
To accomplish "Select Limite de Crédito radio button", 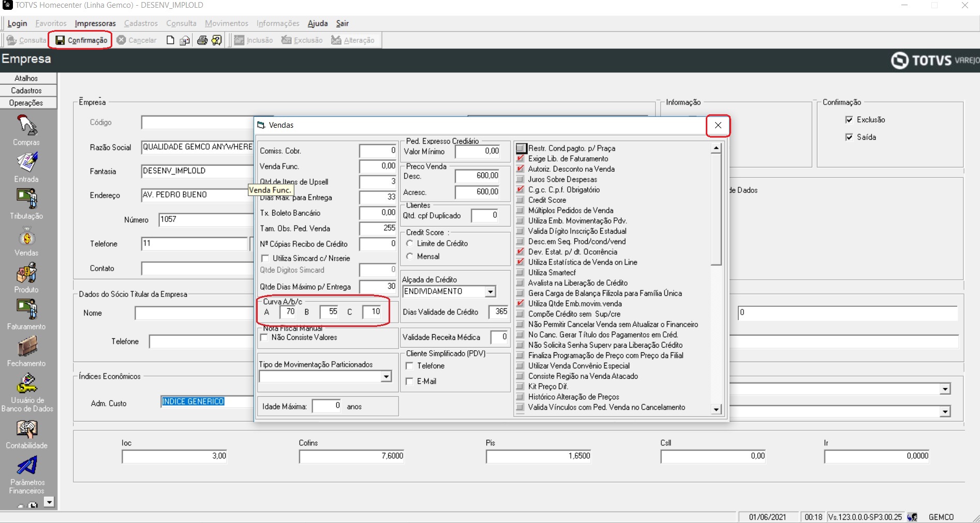I will [410, 243].
